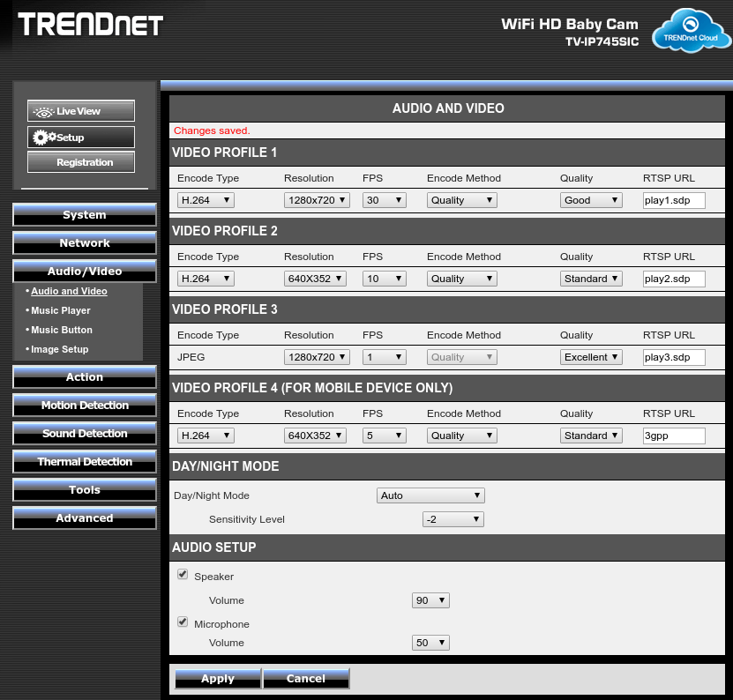Go to Music Button page
Screen dimensions: 733x700
62,330
